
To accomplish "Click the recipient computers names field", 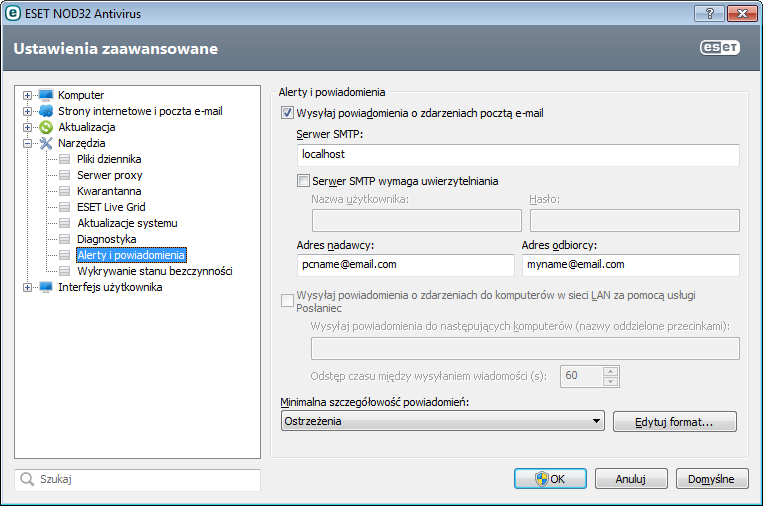I will pyautogui.click(x=525, y=348).
